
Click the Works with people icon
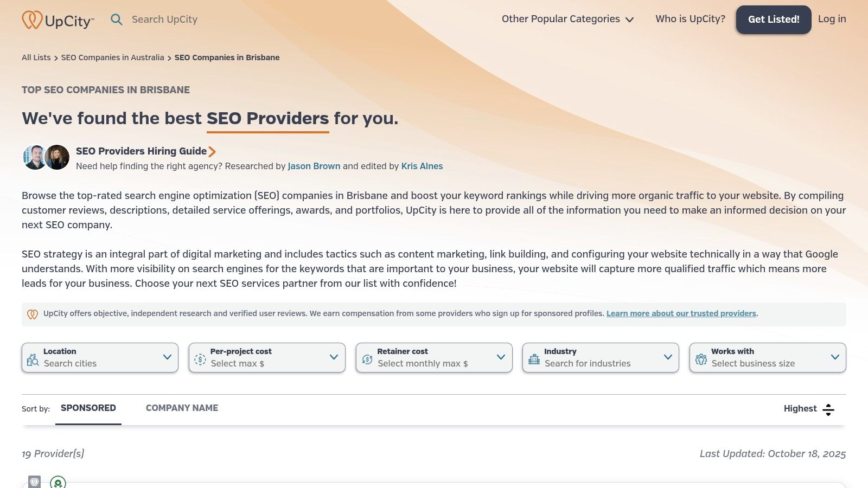click(x=701, y=359)
